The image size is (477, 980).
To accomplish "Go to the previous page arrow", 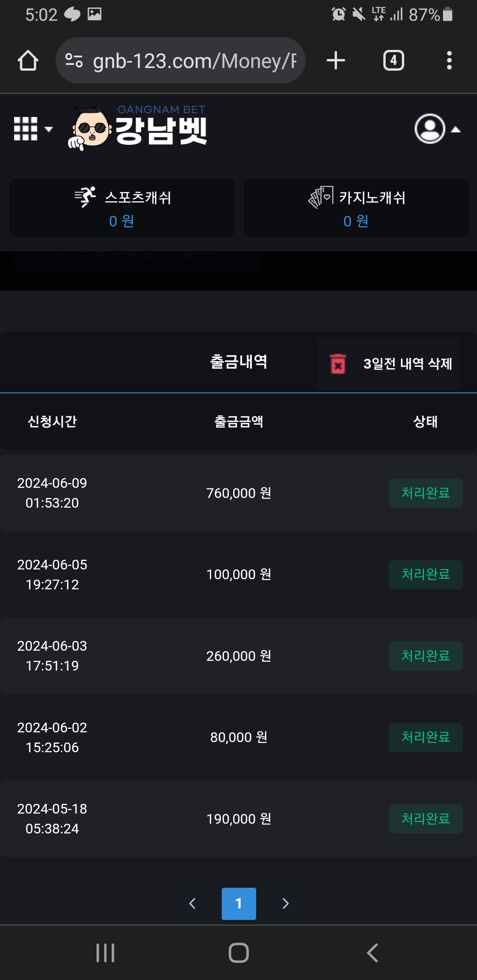I will pyautogui.click(x=193, y=904).
